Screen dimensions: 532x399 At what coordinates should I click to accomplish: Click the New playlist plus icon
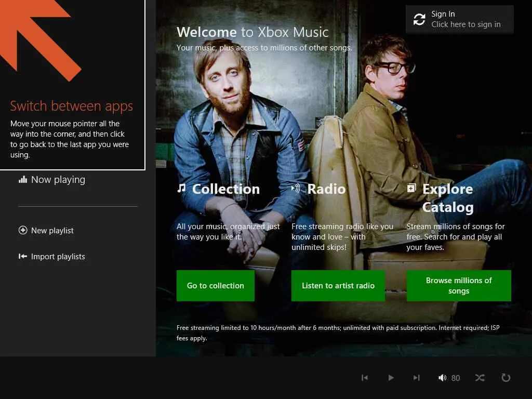[23, 230]
